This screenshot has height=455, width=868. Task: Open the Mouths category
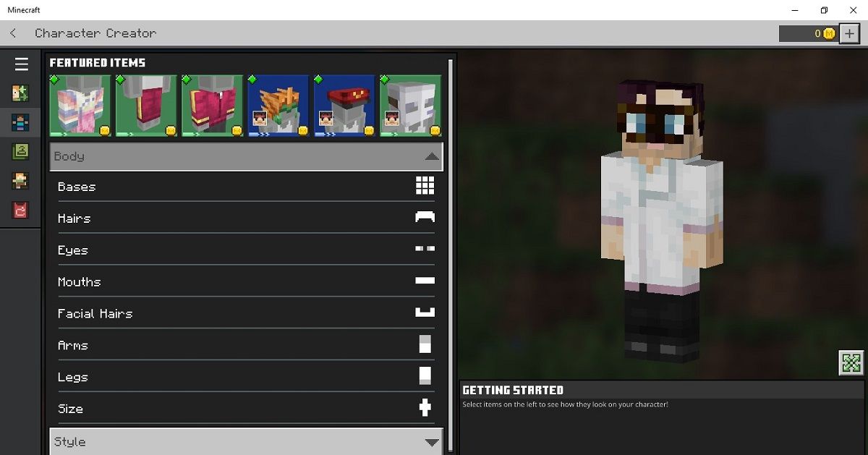pos(246,281)
